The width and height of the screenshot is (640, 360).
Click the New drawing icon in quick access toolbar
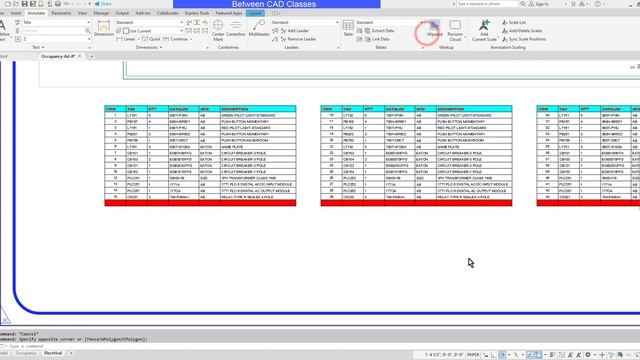(x=8, y=4)
